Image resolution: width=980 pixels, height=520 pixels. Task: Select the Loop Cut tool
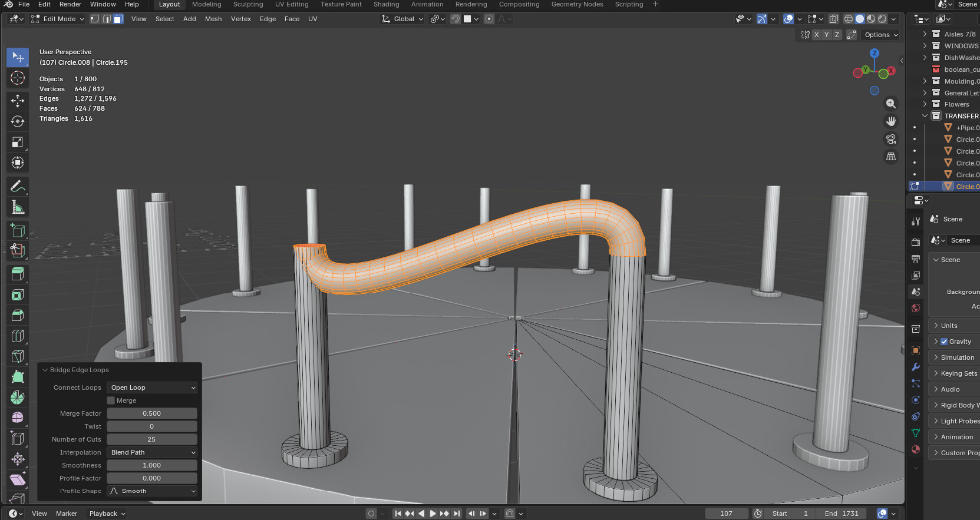tap(18, 336)
